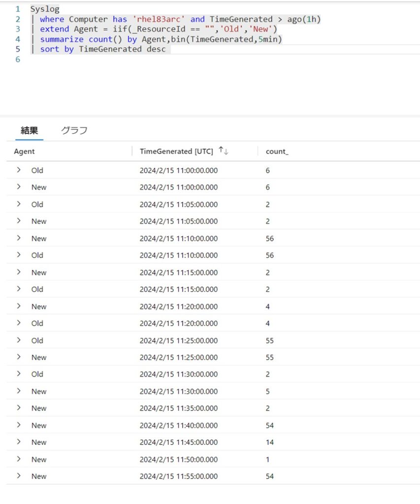The width and height of the screenshot is (420, 504).
Task: Expand the first Old row at 11:00:00
Action: click(x=18, y=170)
